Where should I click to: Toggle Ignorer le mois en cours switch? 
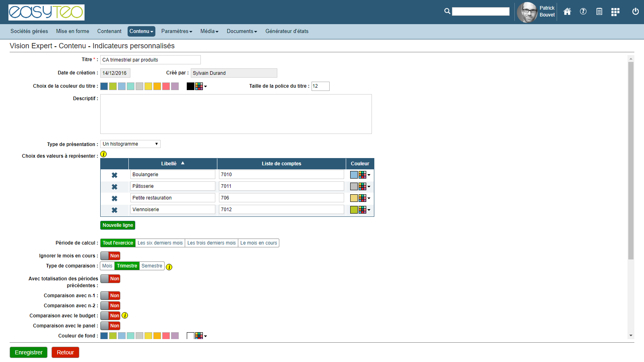pyautogui.click(x=110, y=256)
